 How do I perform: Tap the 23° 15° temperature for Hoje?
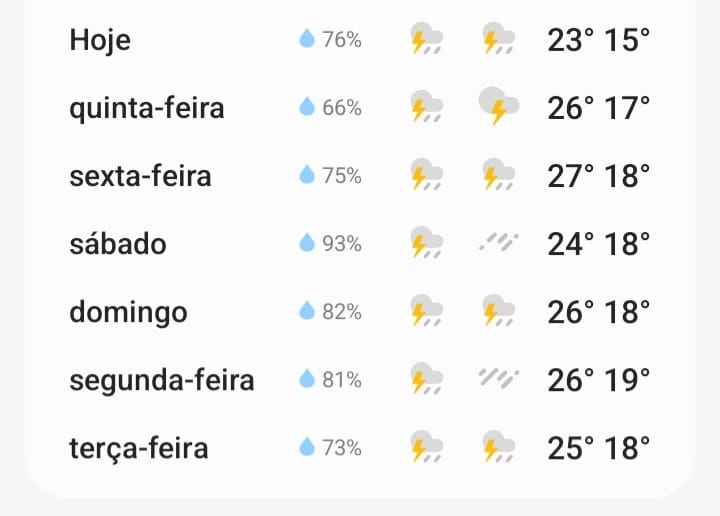click(599, 39)
